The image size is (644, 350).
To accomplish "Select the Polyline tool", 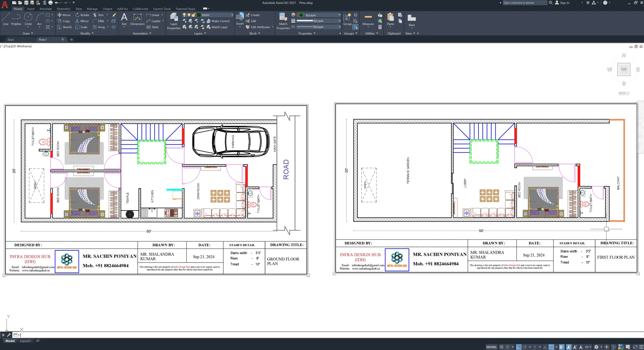I will [x=16, y=19].
